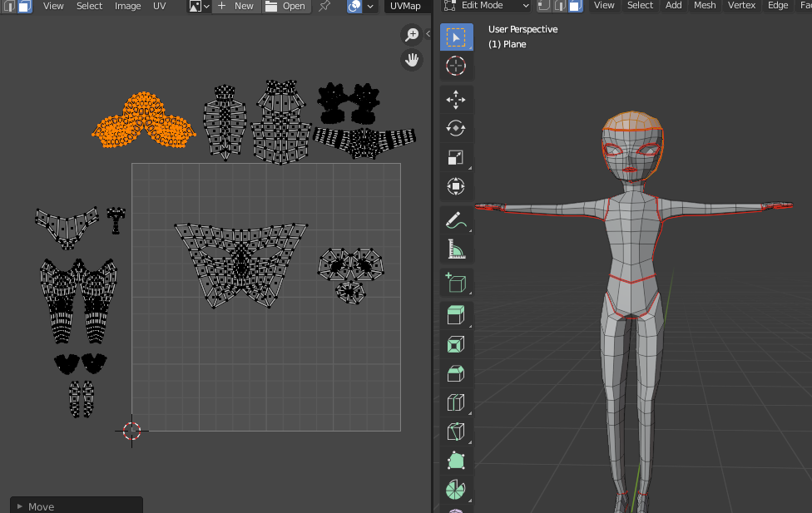Open the Edit Mode dropdown
812x513 pixels.
click(487, 6)
